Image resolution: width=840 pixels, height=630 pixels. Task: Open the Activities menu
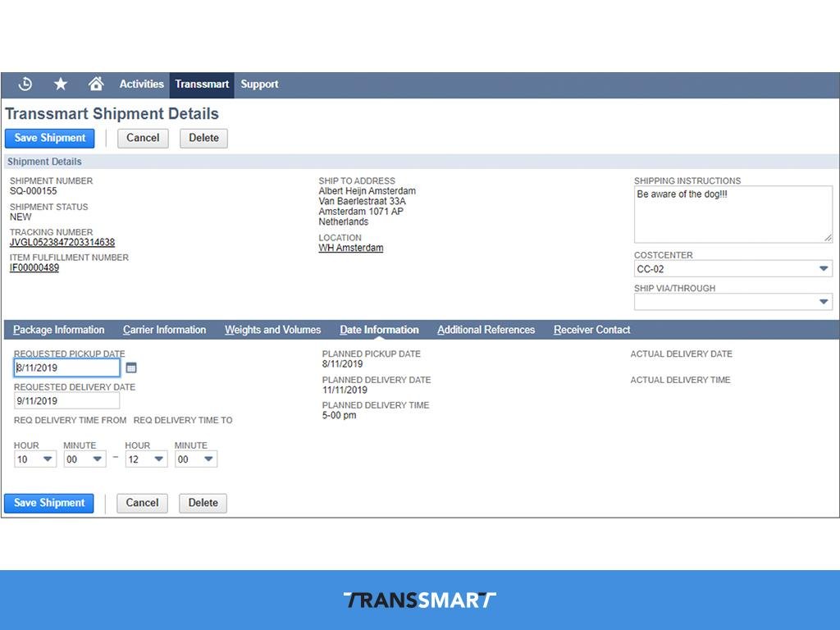141,84
